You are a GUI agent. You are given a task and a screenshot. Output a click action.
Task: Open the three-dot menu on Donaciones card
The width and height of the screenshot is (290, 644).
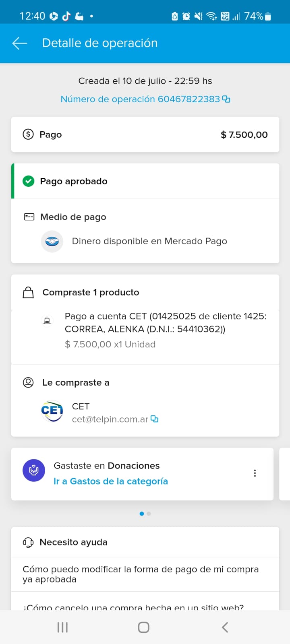255,473
